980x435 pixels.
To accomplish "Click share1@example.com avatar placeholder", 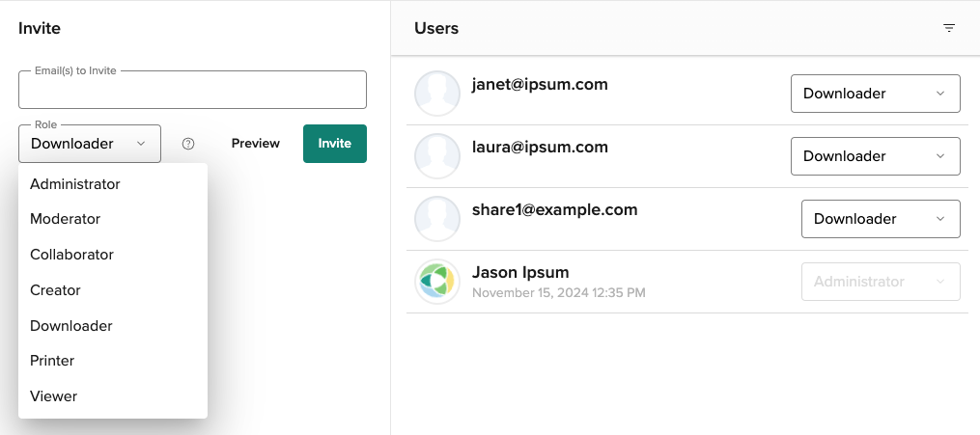I will 437,219.
